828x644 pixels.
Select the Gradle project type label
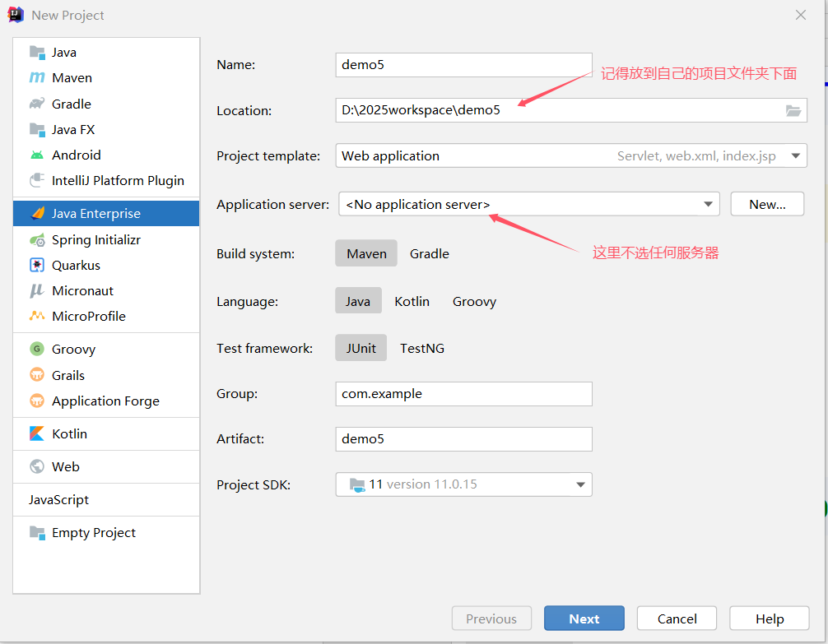click(72, 104)
